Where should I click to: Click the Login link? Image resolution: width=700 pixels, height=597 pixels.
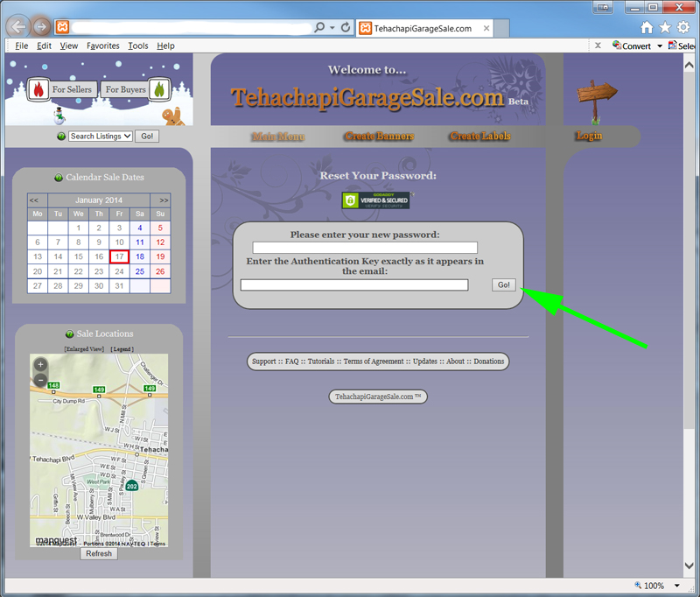(589, 136)
